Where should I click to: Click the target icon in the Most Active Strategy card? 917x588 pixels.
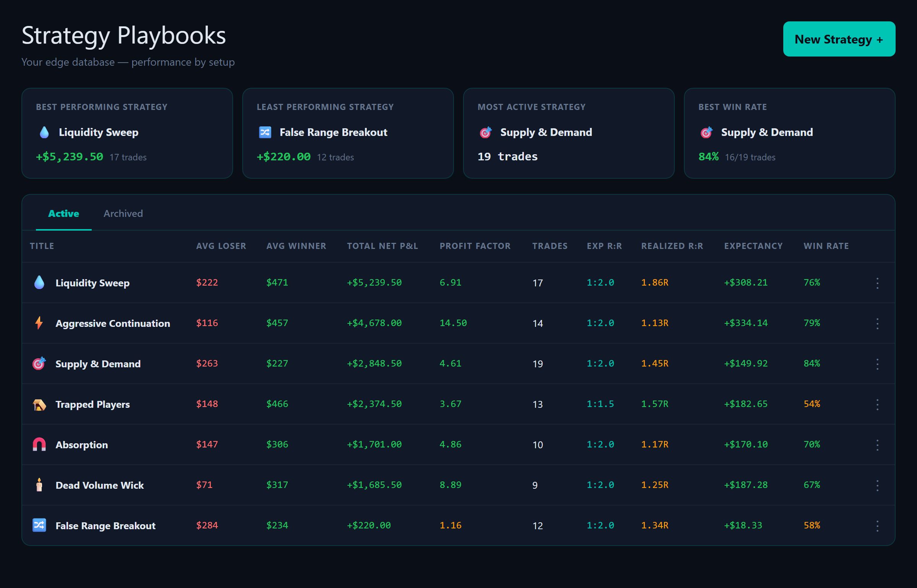[x=486, y=132]
